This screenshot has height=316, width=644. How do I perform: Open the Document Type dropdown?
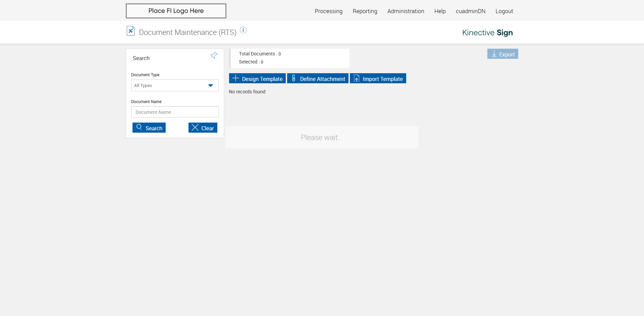pyautogui.click(x=175, y=85)
